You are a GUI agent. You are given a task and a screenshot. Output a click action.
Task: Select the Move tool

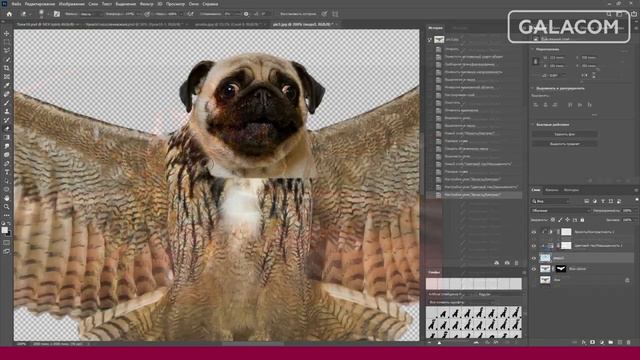point(7,33)
